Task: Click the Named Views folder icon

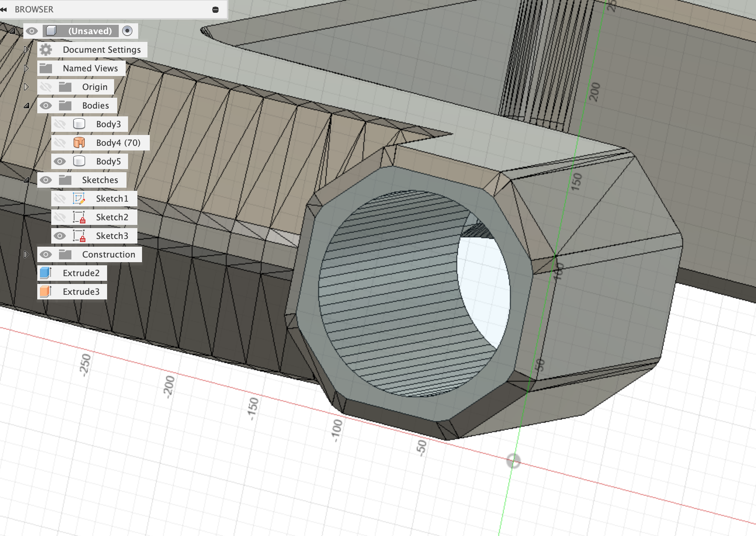Action: tap(46, 68)
